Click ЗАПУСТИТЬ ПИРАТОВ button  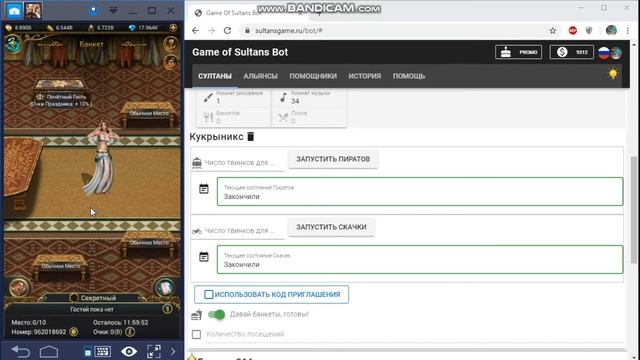tap(333, 159)
